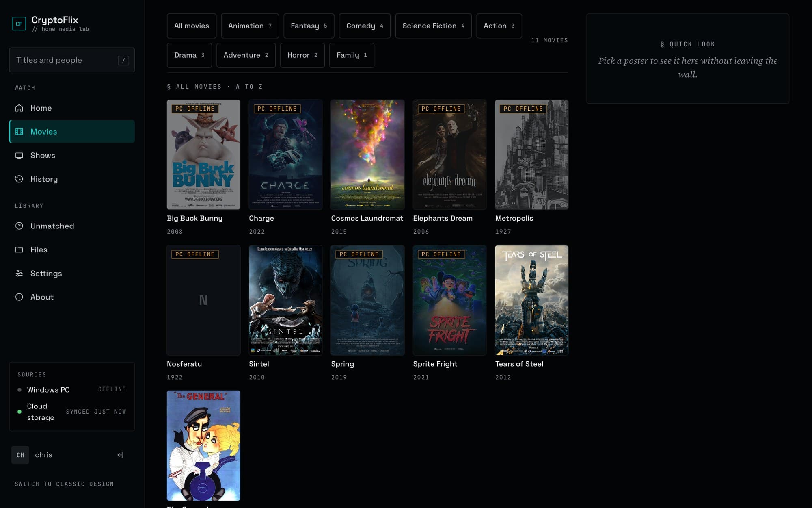The width and height of the screenshot is (812, 508).
Task: Open the Big Buck Bunny poster
Action: (x=203, y=154)
